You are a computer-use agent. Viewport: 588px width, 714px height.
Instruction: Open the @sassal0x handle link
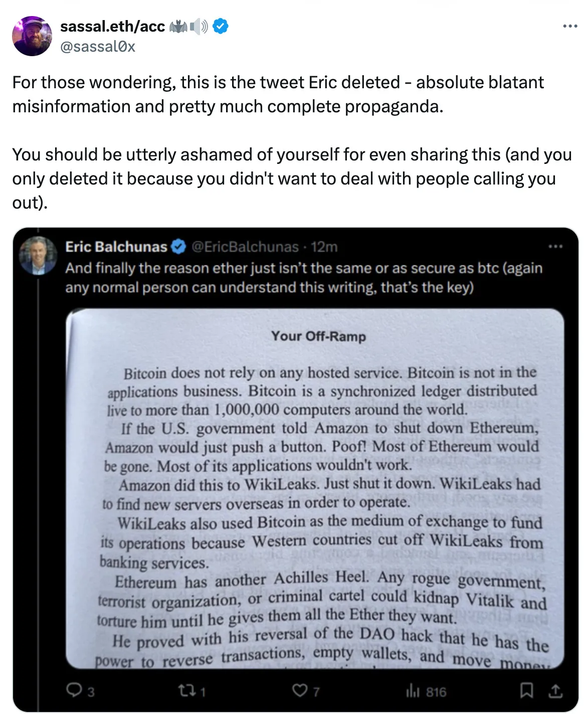click(98, 47)
